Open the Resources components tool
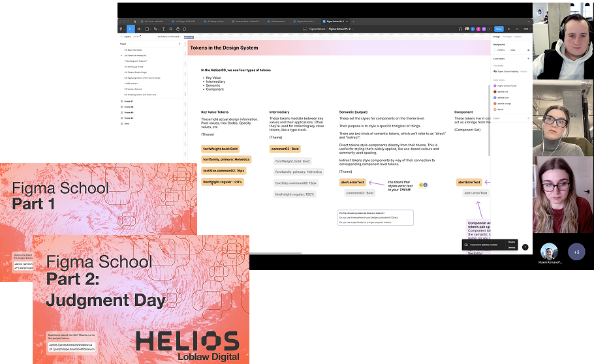Screen dimensions: 594x364 [171, 29]
